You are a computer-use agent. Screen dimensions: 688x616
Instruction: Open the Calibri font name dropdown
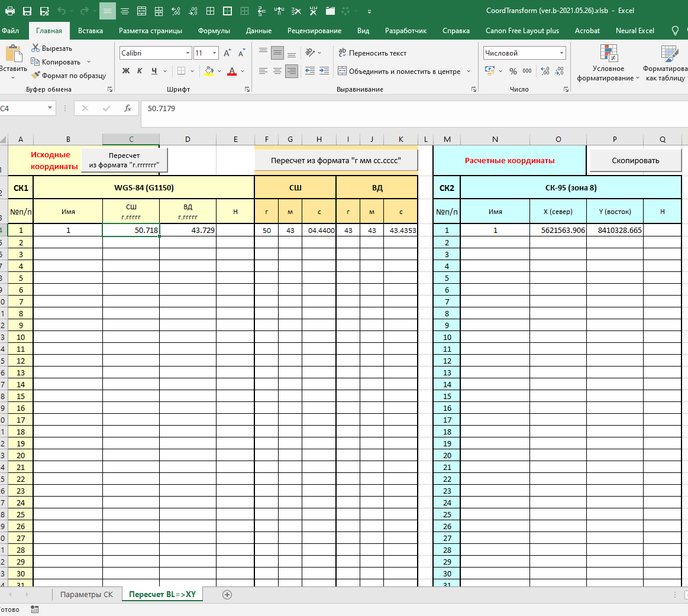[x=188, y=53]
